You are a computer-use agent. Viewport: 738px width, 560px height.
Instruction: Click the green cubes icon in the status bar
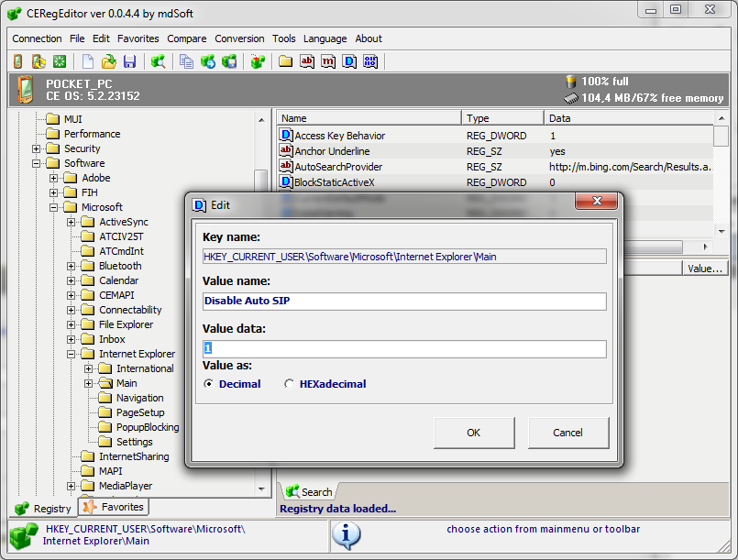tap(24, 535)
